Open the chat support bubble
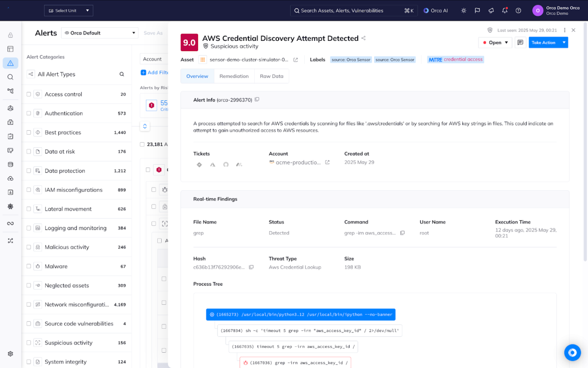Viewport: 588px width, 368px height. pos(572,352)
